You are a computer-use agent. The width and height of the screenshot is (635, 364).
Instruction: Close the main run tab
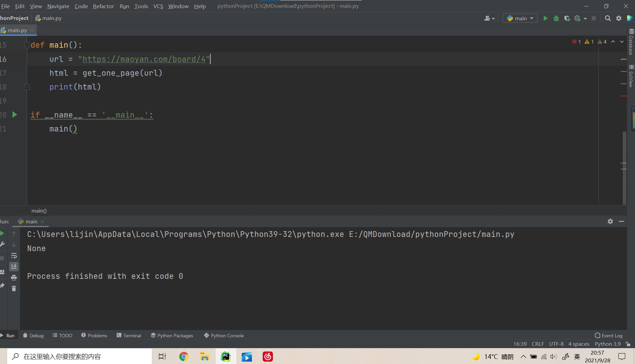coord(42,222)
